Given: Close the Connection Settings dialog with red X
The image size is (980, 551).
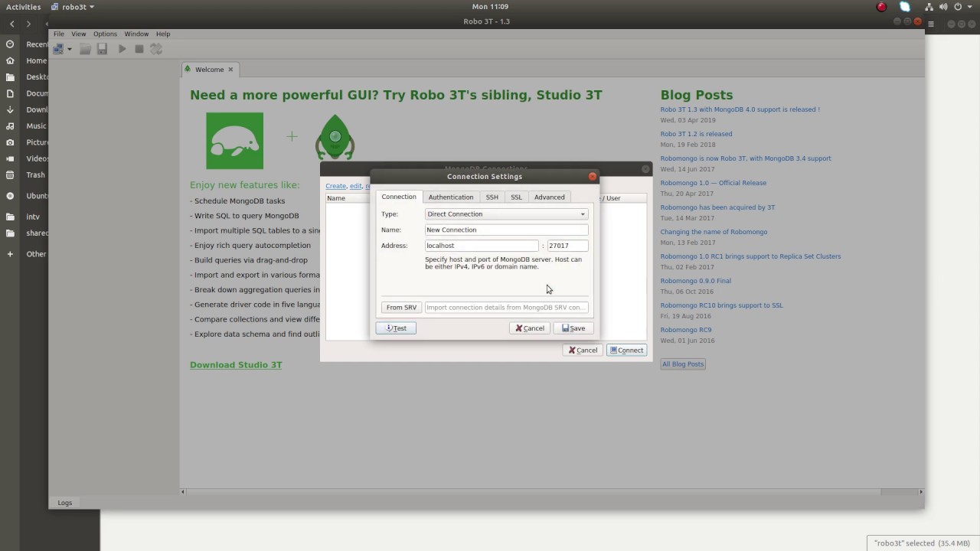Looking at the screenshot, I should 592,176.
